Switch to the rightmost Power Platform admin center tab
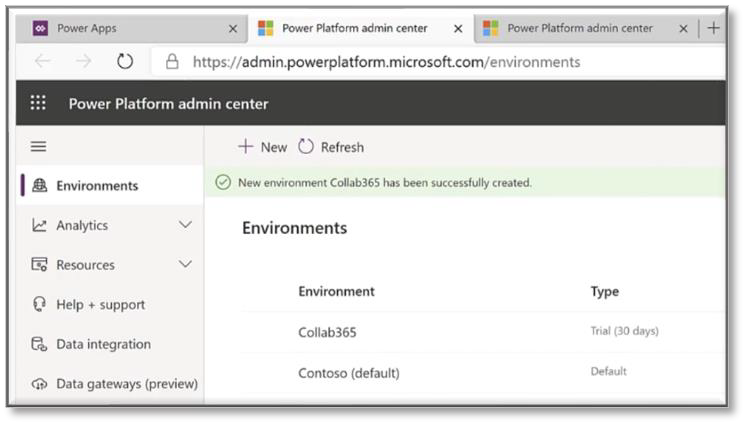This screenshot has height=425, width=746. [x=586, y=29]
